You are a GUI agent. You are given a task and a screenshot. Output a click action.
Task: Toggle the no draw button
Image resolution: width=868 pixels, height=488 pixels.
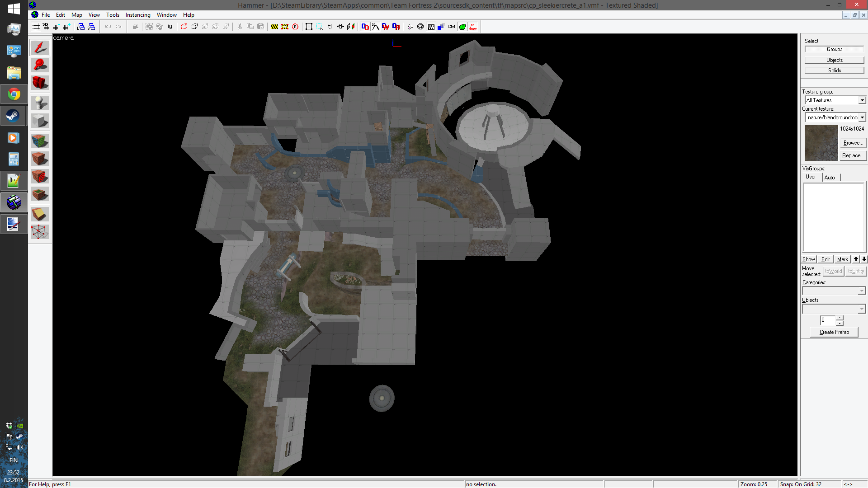(x=473, y=27)
